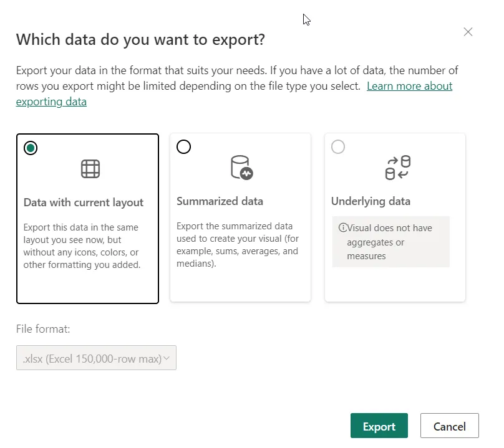Image resolution: width=504 pixels, height=448 pixels.
Task: Click the "Summarized data" card heading
Action: (x=220, y=201)
